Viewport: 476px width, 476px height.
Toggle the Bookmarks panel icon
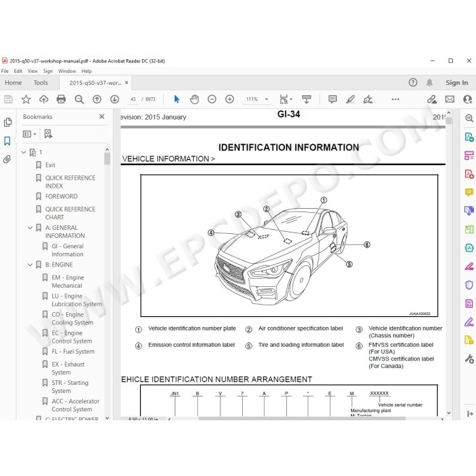pyautogui.click(x=7, y=141)
